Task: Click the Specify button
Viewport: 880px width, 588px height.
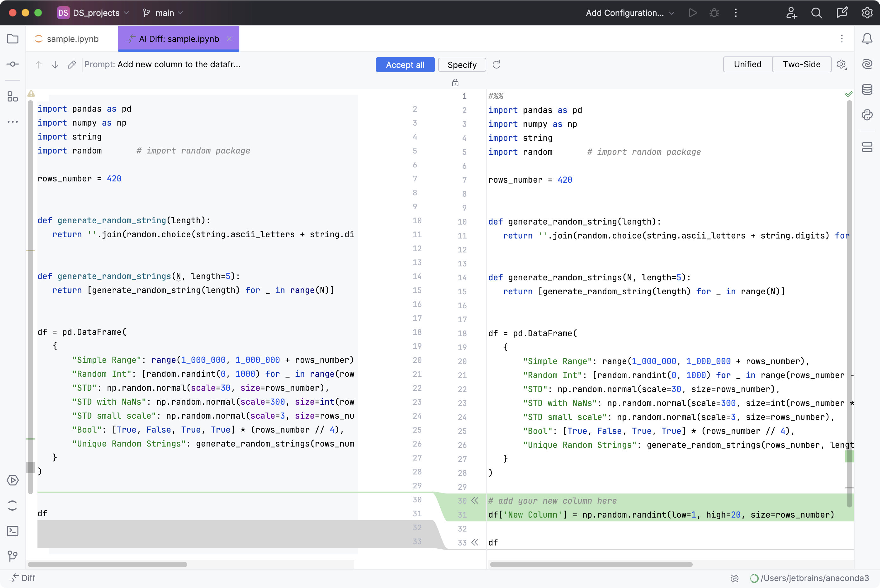Action: pyautogui.click(x=462, y=64)
